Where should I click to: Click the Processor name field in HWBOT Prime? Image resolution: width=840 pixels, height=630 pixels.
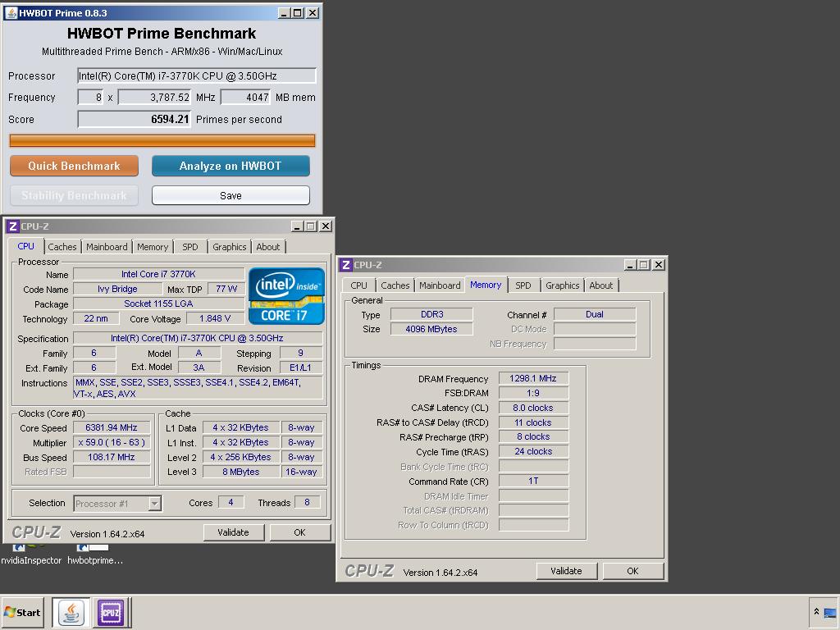pyautogui.click(x=197, y=76)
